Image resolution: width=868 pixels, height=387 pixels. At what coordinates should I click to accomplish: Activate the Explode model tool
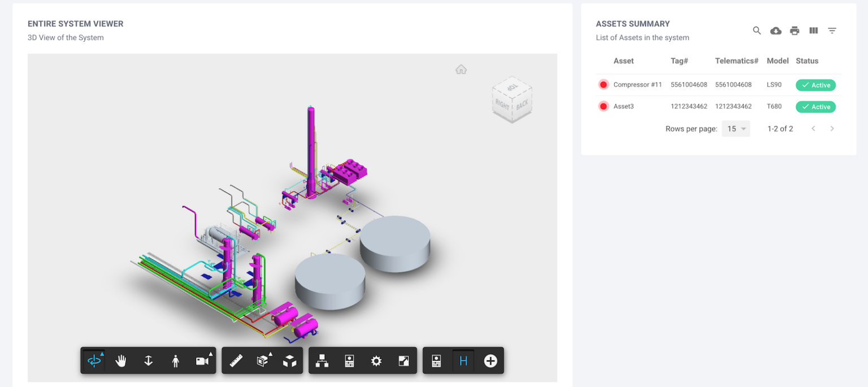click(290, 360)
